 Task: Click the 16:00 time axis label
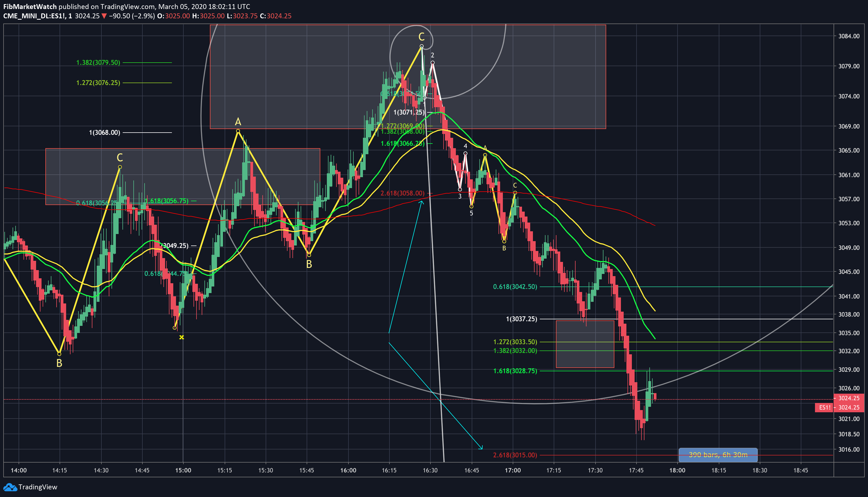348,470
